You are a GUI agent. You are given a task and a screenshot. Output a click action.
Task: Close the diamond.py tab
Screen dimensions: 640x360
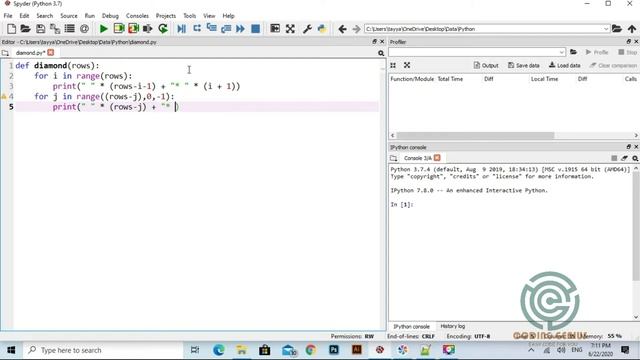point(51,52)
